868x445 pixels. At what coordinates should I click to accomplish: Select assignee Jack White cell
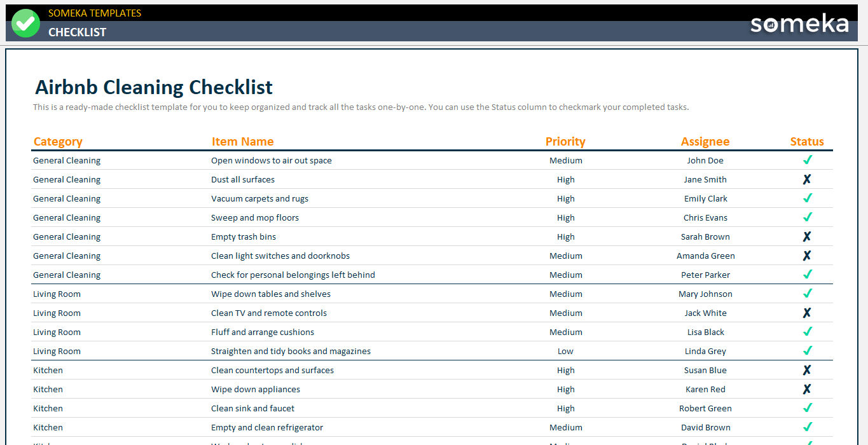705,313
